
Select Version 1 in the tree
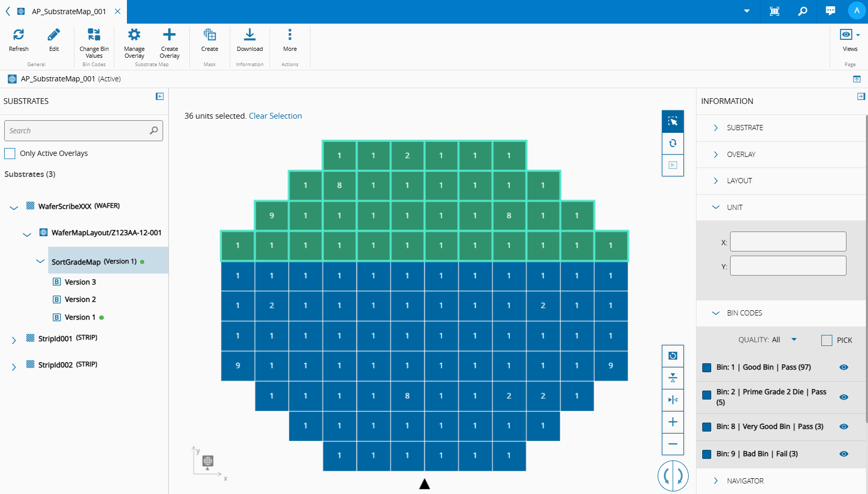pos(80,317)
